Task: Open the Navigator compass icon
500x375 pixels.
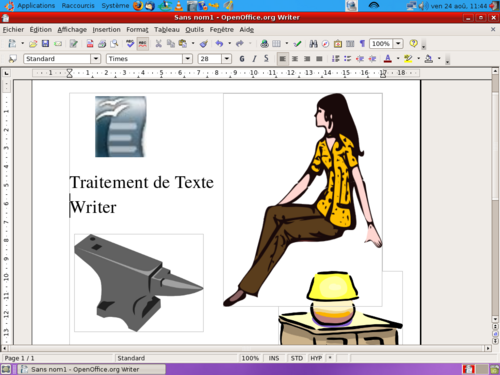Action: 326,44
